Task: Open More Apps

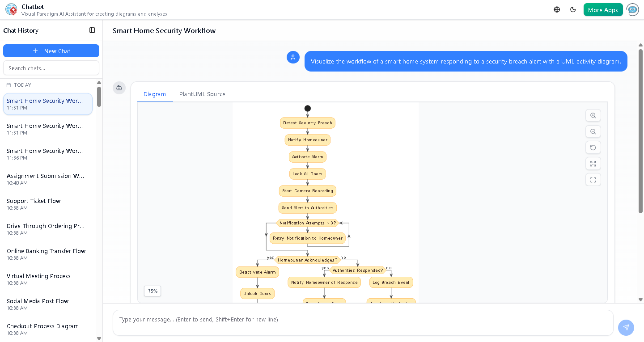Action: tap(603, 9)
